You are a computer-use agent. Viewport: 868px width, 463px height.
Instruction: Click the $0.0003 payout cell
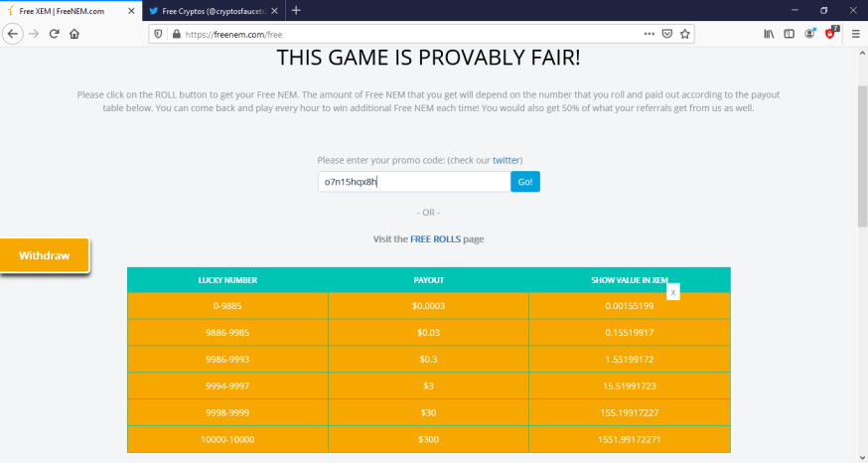428,306
